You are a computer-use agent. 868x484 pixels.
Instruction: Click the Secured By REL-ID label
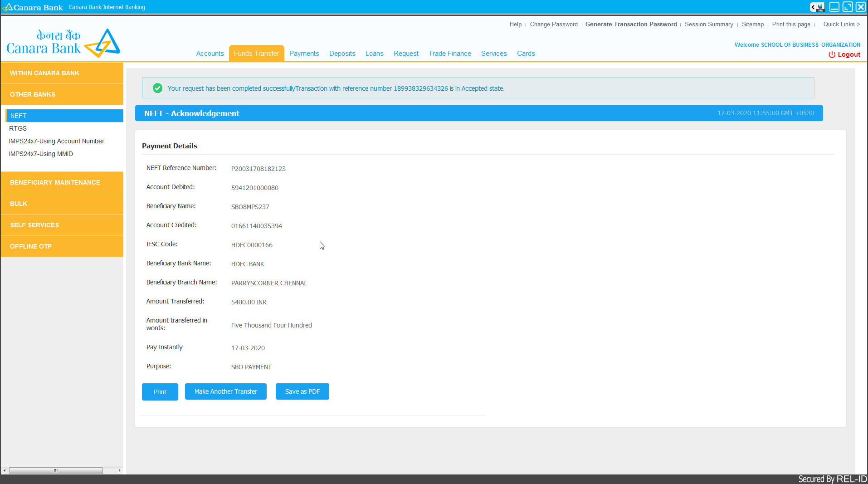coord(833,479)
